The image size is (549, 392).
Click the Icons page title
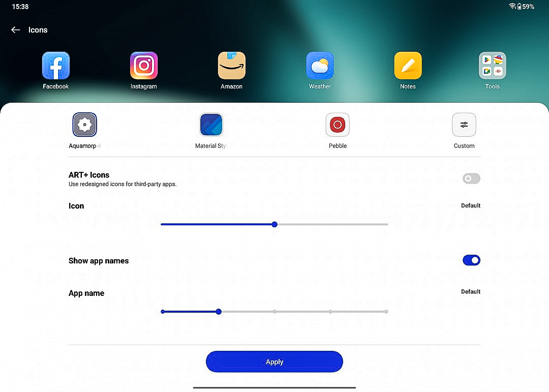pyautogui.click(x=38, y=30)
